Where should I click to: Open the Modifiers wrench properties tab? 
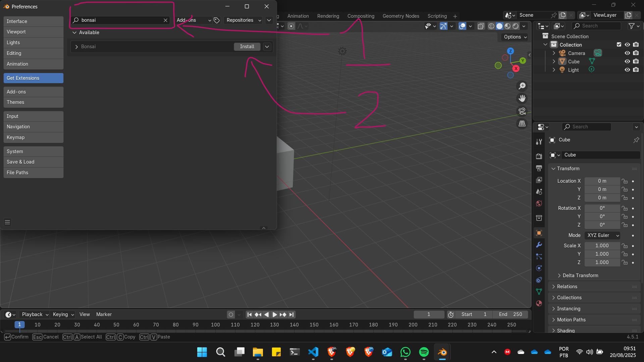(x=539, y=245)
